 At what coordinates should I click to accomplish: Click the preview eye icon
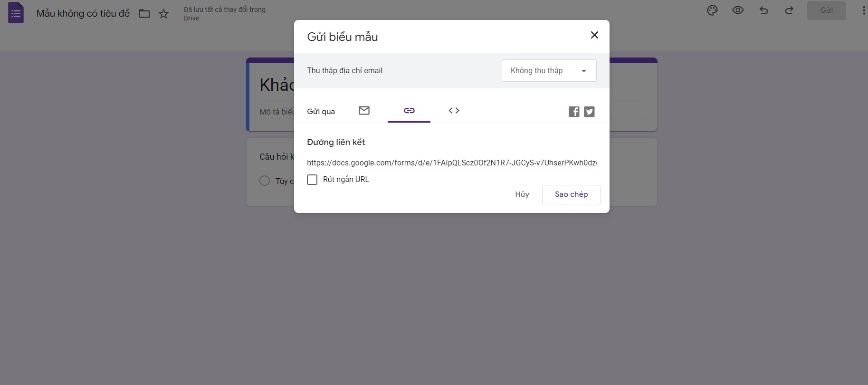point(738,10)
